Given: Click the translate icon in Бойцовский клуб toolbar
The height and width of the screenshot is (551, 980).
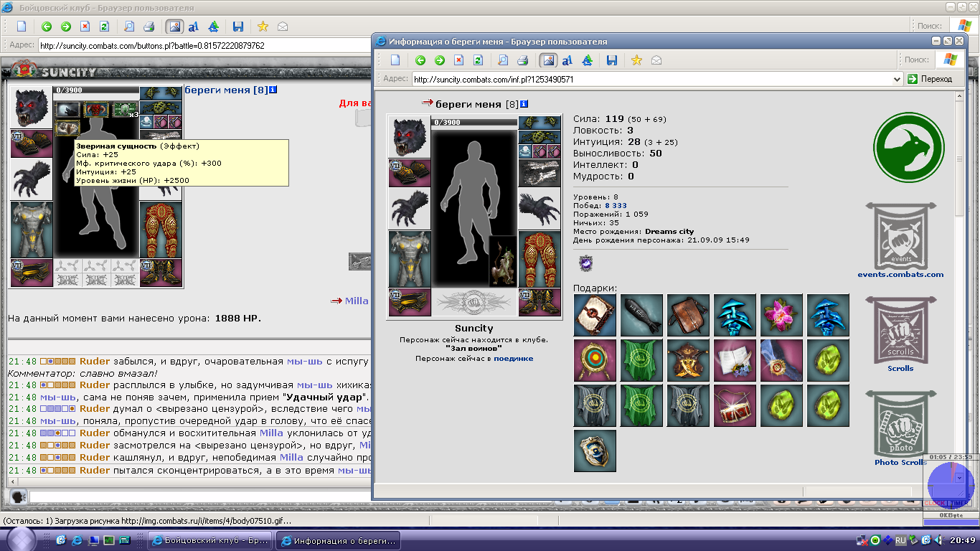Looking at the screenshot, I should pyautogui.click(x=213, y=27).
